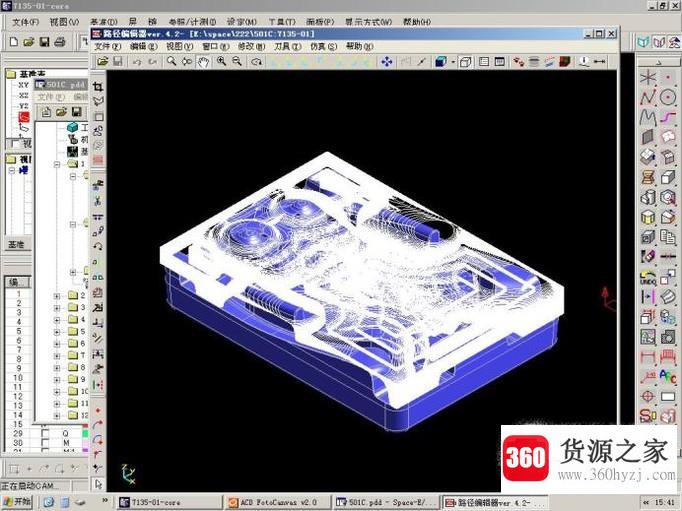Image resolution: width=682 pixels, height=511 pixels.
Task: Click the crop tool in vertical toolbar
Action: (98, 87)
